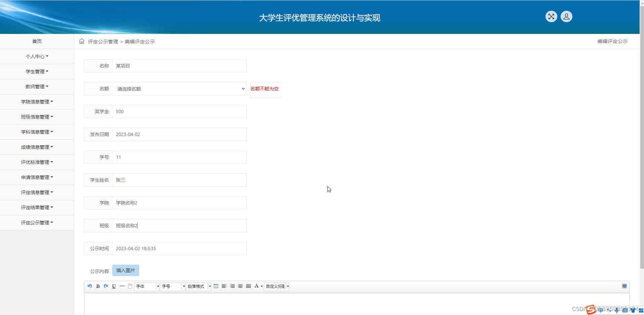Click inside the 公示内容 editor body
644x315 pixels.
click(x=356, y=304)
